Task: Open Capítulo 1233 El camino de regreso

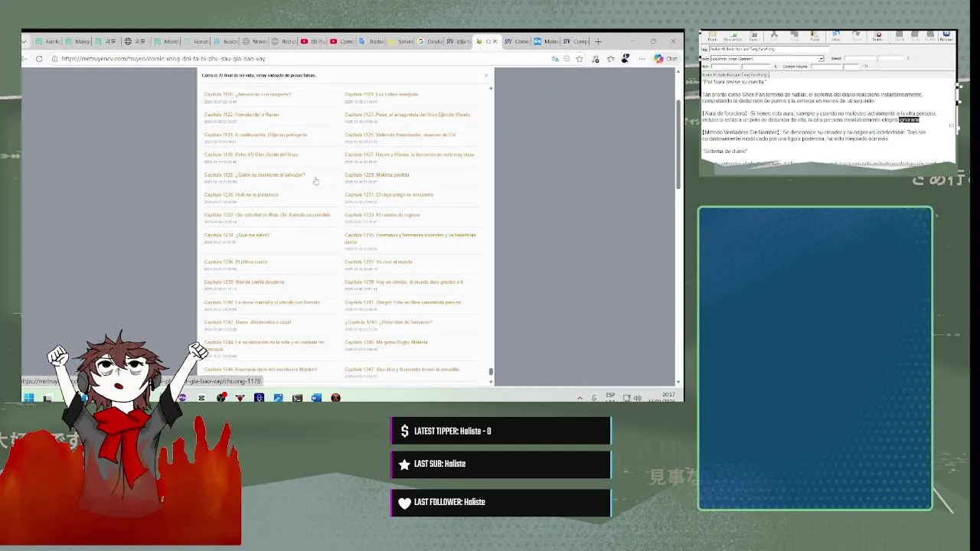Action: click(382, 215)
